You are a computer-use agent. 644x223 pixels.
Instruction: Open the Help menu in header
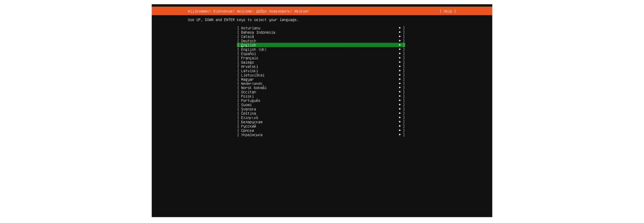point(447,11)
